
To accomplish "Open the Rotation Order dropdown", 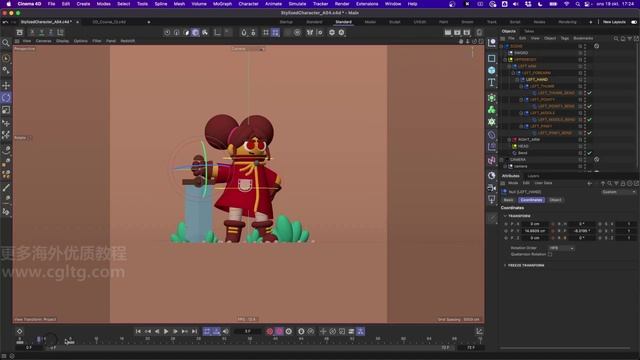I will [x=561, y=248].
